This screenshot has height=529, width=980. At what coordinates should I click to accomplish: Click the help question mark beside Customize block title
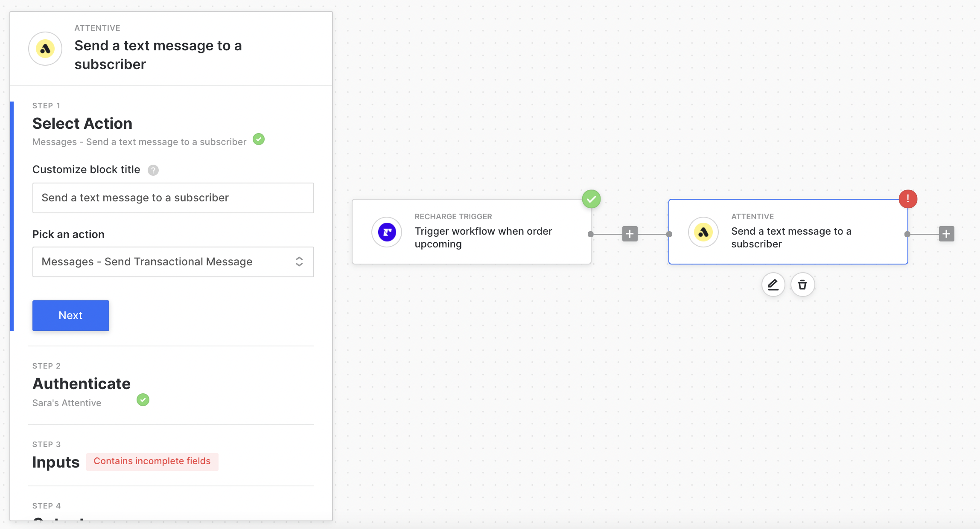153,170
